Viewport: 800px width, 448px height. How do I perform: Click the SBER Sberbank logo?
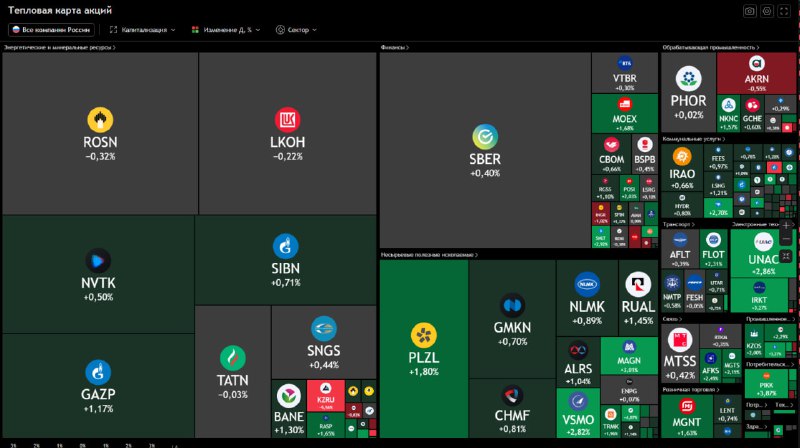coord(485,137)
